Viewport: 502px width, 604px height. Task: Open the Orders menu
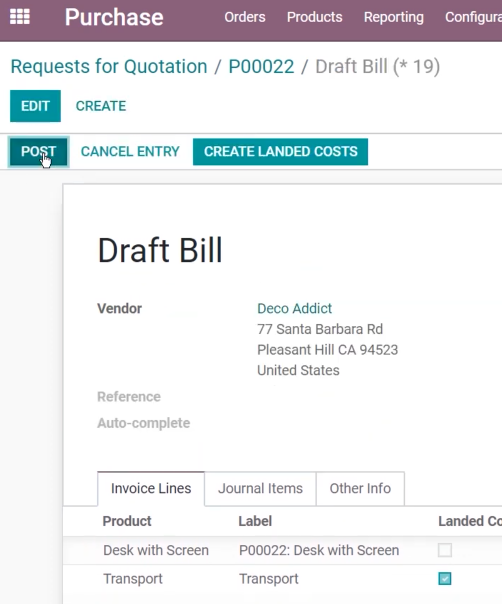[245, 17]
